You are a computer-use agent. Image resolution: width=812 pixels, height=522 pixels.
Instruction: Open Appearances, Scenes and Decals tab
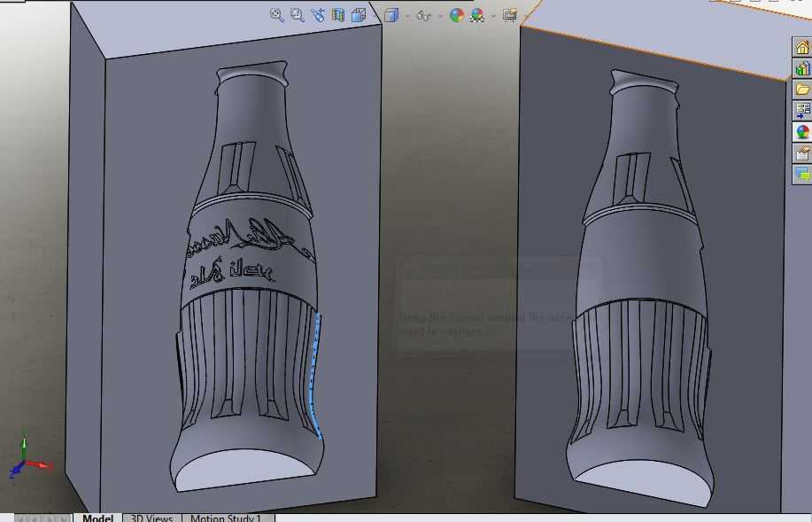click(x=802, y=132)
